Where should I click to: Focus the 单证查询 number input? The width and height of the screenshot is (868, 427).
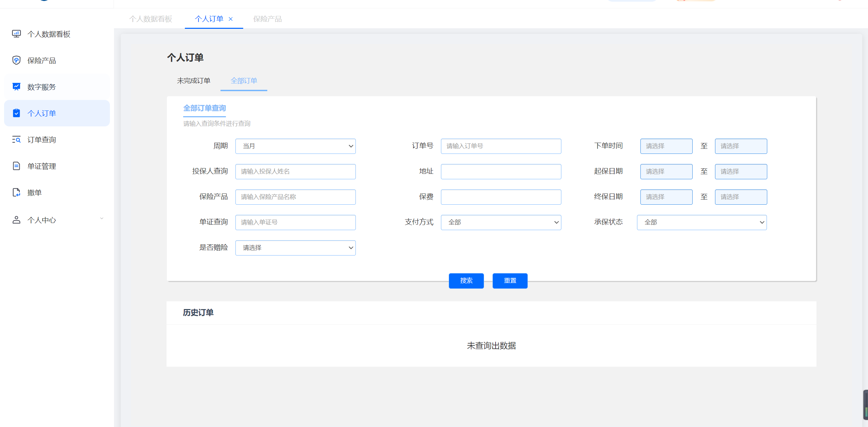click(295, 222)
